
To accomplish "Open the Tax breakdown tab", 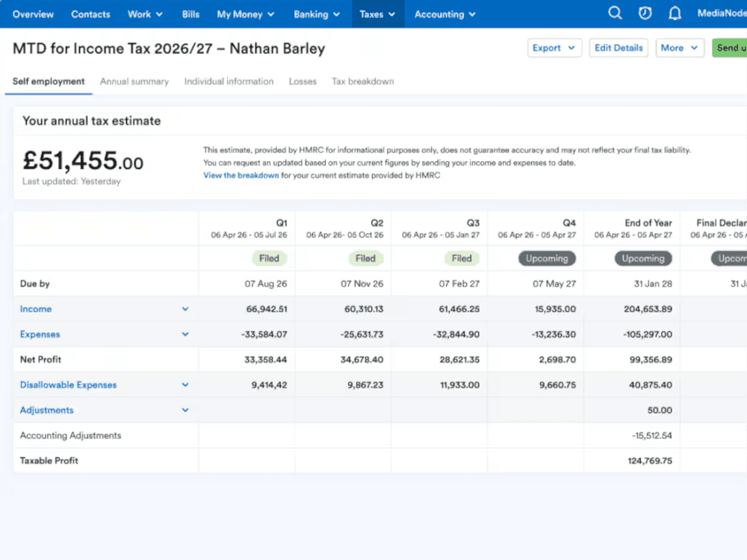I will click(x=362, y=81).
